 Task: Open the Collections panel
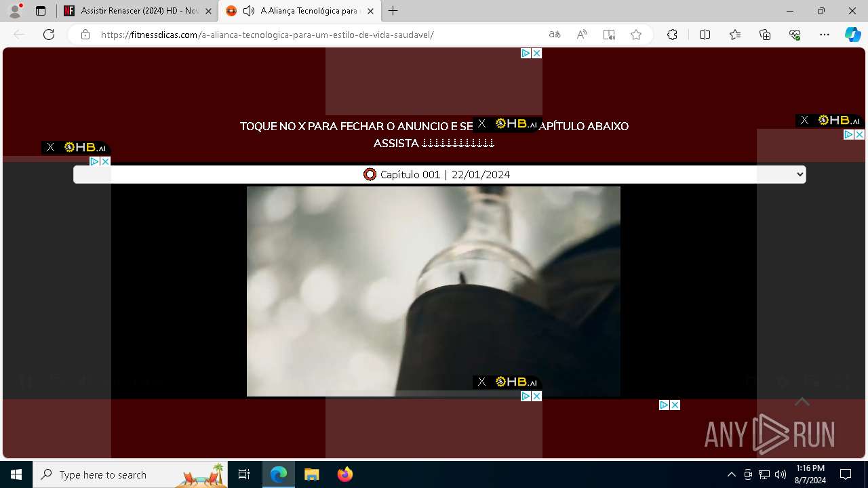pyautogui.click(x=765, y=35)
